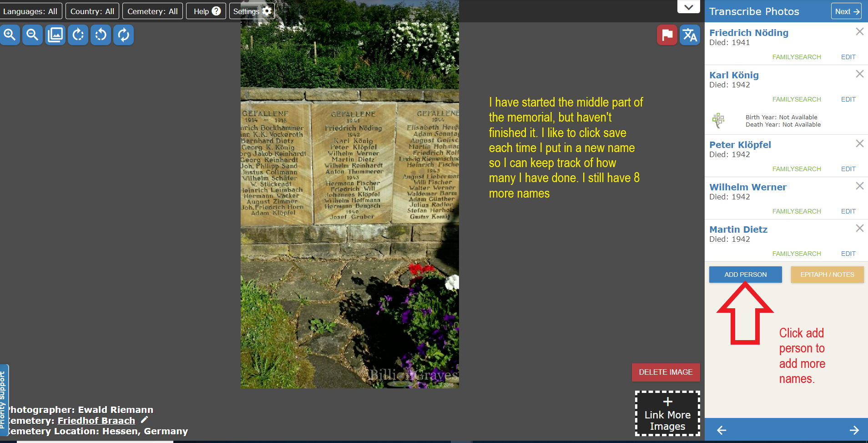This screenshot has height=443, width=868.
Task: Open the Settings menu
Action: pos(251,11)
